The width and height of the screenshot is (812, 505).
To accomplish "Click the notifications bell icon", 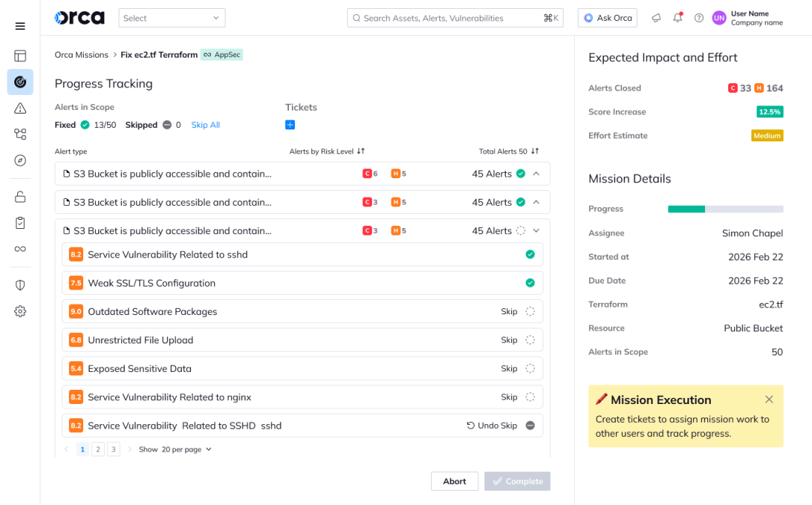I will [x=677, y=17].
